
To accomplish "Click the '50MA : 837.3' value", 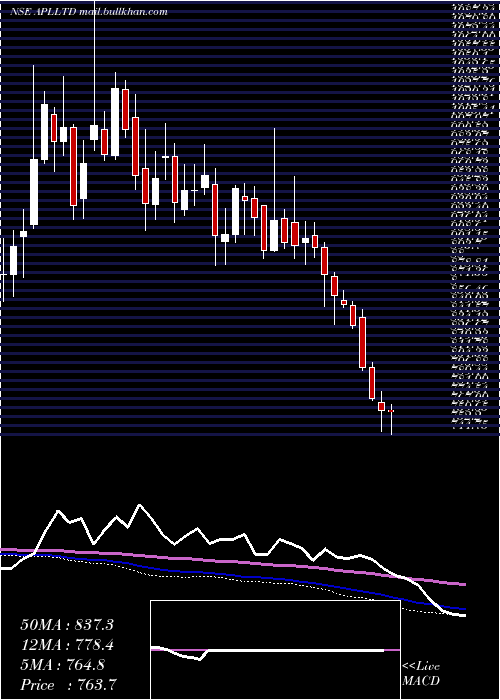I will pyautogui.click(x=67, y=625).
